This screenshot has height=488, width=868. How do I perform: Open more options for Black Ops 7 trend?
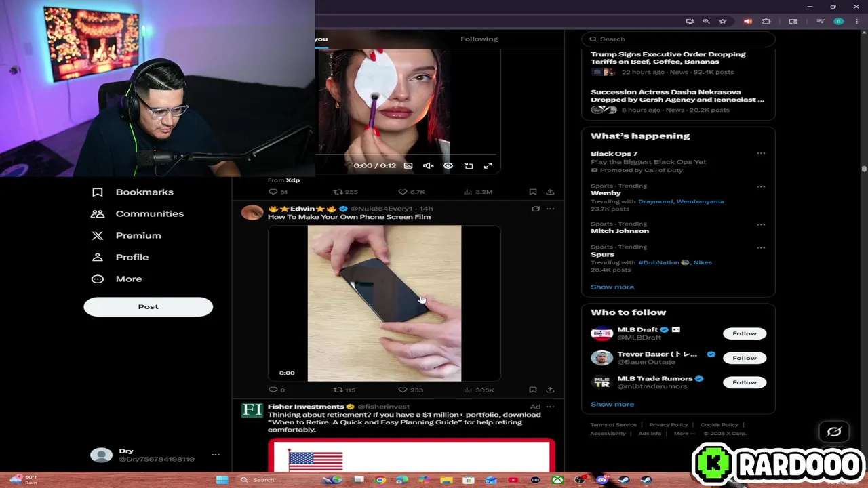[x=761, y=153]
